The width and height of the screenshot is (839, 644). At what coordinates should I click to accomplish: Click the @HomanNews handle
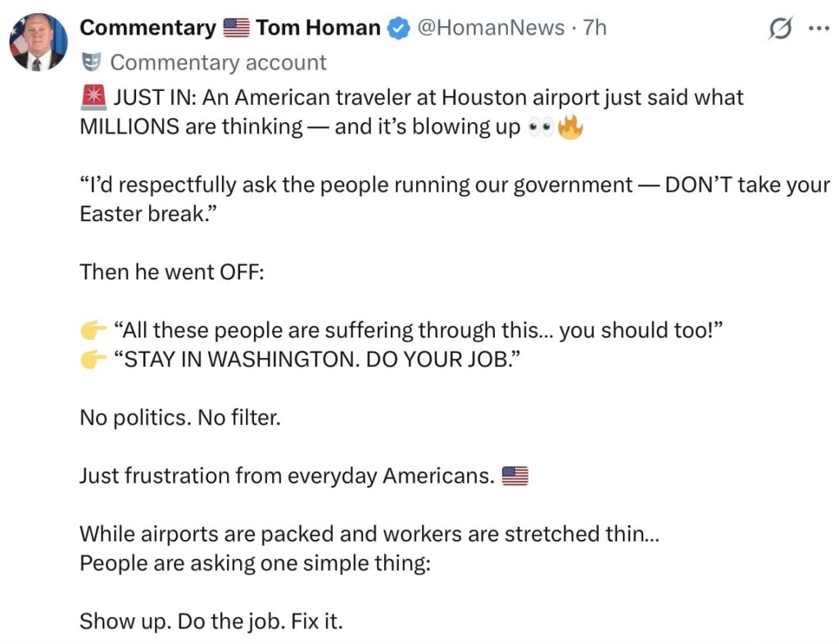(x=491, y=28)
